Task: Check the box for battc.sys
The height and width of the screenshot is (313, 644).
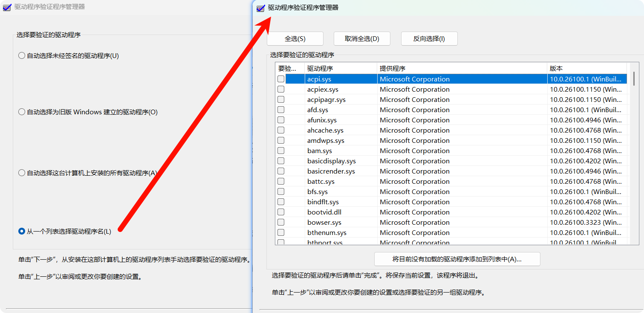Action: 281,181
